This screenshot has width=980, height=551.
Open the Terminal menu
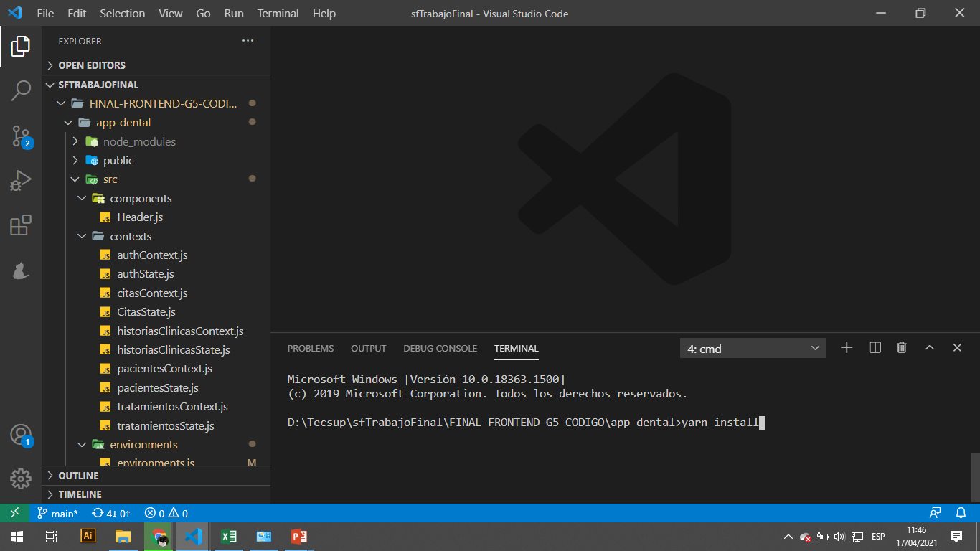coord(278,13)
